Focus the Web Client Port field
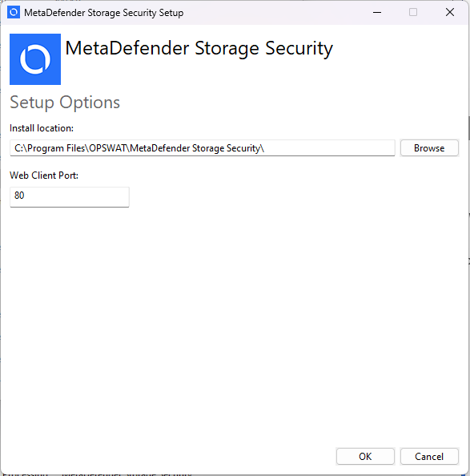Viewport: 470px width, 476px height. click(70, 197)
